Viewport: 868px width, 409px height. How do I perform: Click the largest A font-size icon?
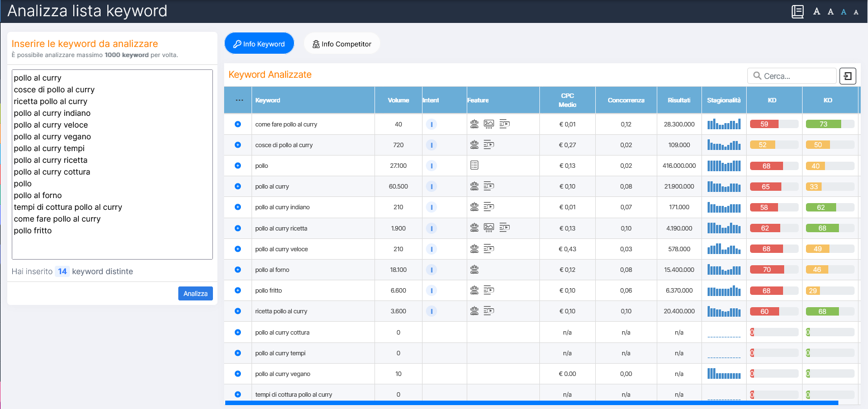(817, 11)
